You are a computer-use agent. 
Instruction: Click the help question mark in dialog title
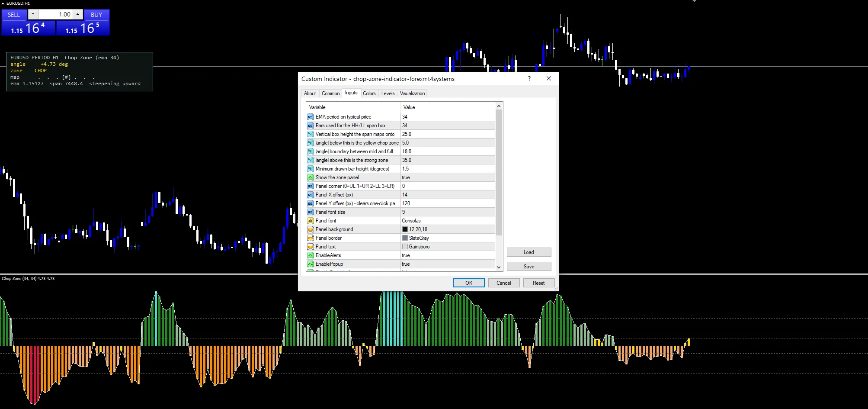[x=529, y=78]
